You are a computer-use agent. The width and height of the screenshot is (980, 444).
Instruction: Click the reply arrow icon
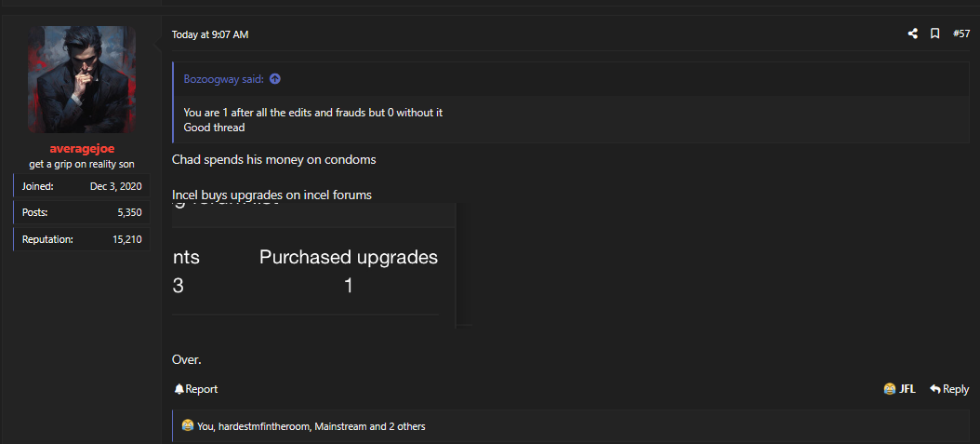point(935,389)
